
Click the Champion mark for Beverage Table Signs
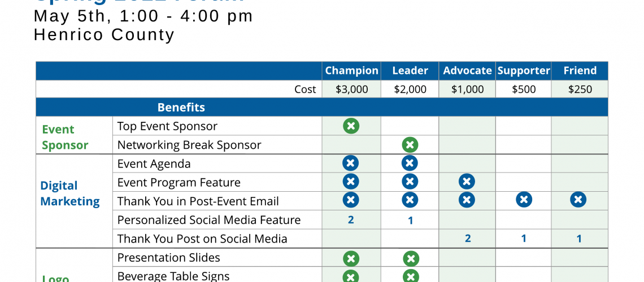pos(351,276)
